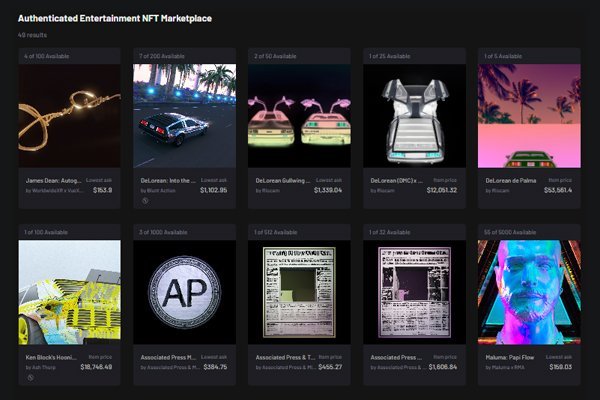Image resolution: width=600 pixels, height=400 pixels.
Task: Click the '2 of 50 Available' label
Action: click(275, 56)
